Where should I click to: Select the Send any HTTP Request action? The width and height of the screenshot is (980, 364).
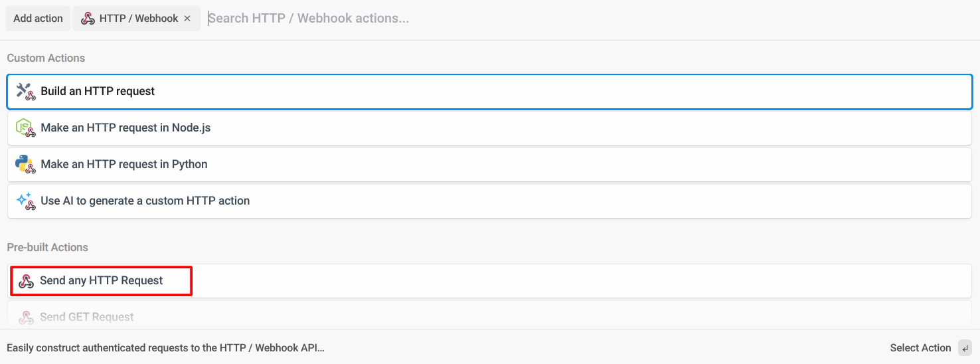click(490, 281)
